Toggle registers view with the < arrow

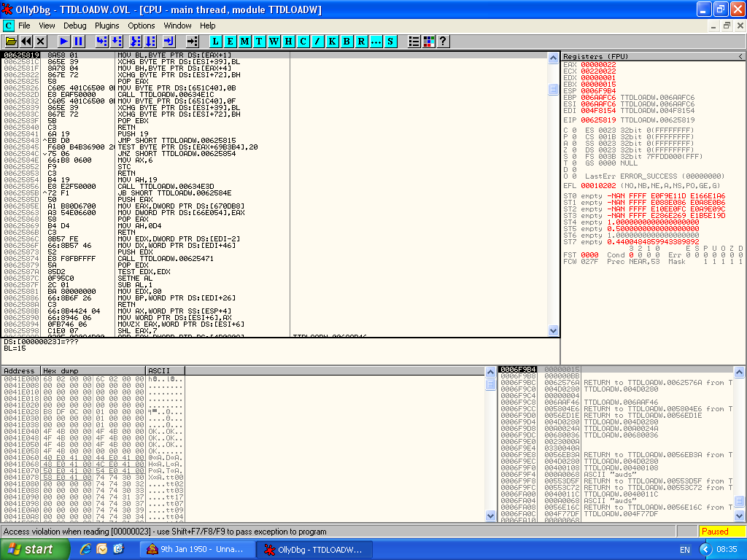[741, 56]
